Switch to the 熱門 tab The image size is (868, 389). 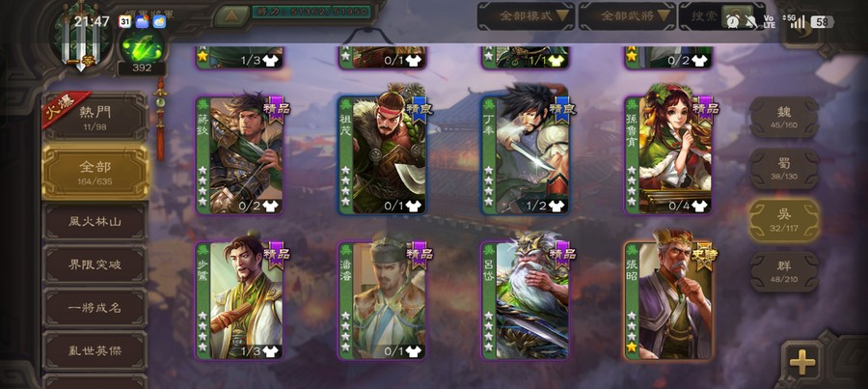95,118
